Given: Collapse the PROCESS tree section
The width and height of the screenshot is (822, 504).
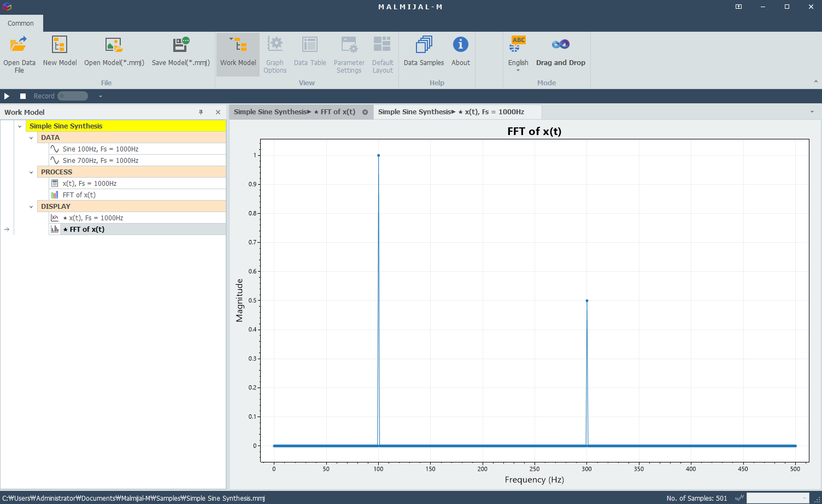Looking at the screenshot, I should [31, 172].
